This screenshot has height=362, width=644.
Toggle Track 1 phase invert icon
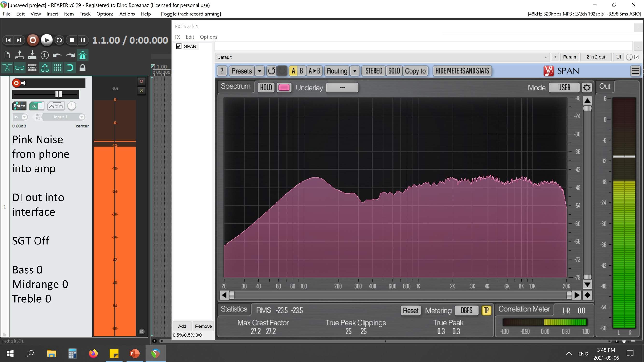click(142, 332)
